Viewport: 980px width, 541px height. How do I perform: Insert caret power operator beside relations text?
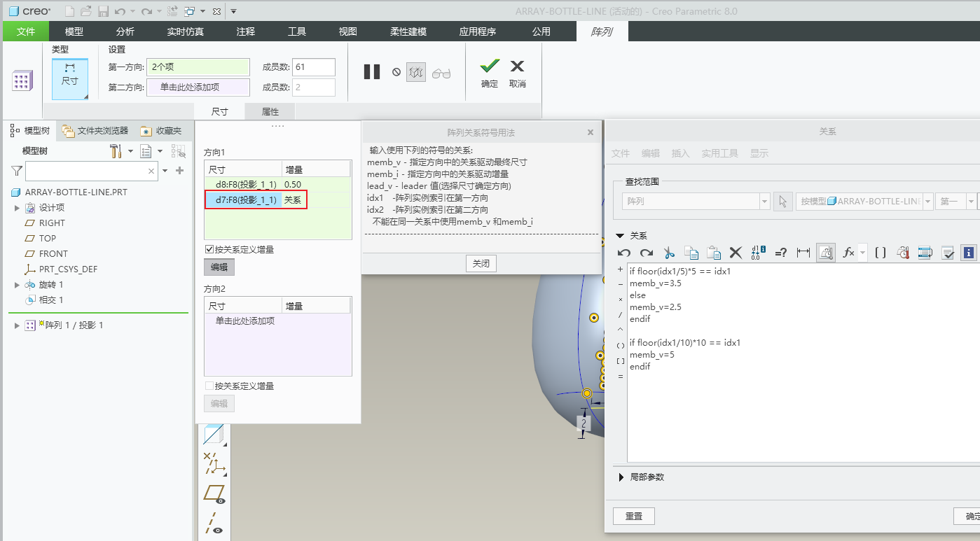[x=620, y=330]
